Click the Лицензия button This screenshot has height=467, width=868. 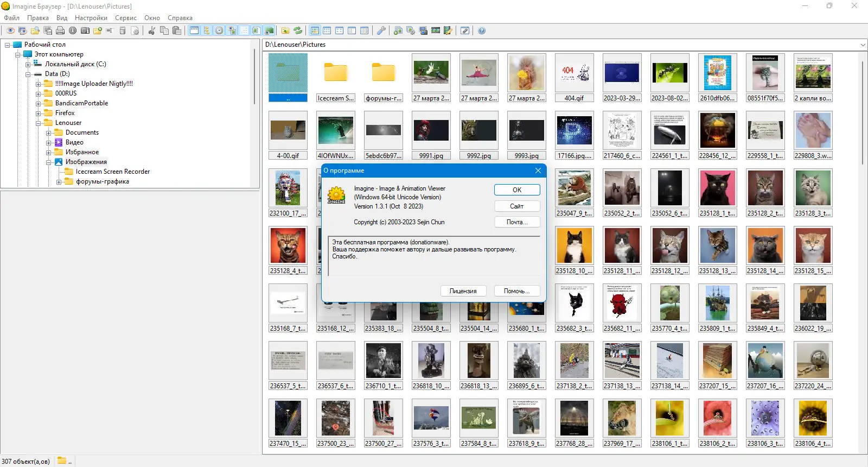click(463, 291)
